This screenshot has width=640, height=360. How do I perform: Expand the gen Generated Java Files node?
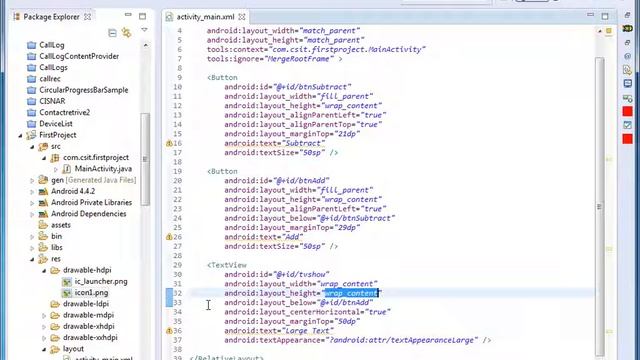click(32, 180)
